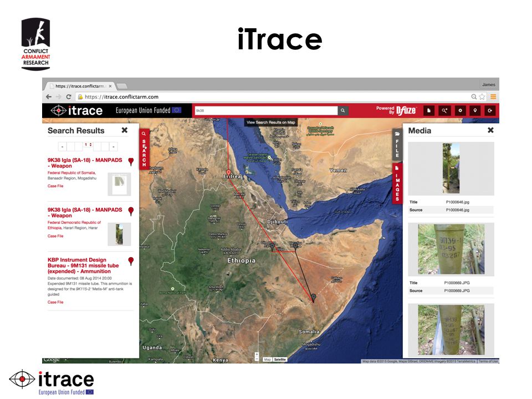532x399 pixels.
Task: Switch to the Satellite view type
Action: click(x=280, y=359)
